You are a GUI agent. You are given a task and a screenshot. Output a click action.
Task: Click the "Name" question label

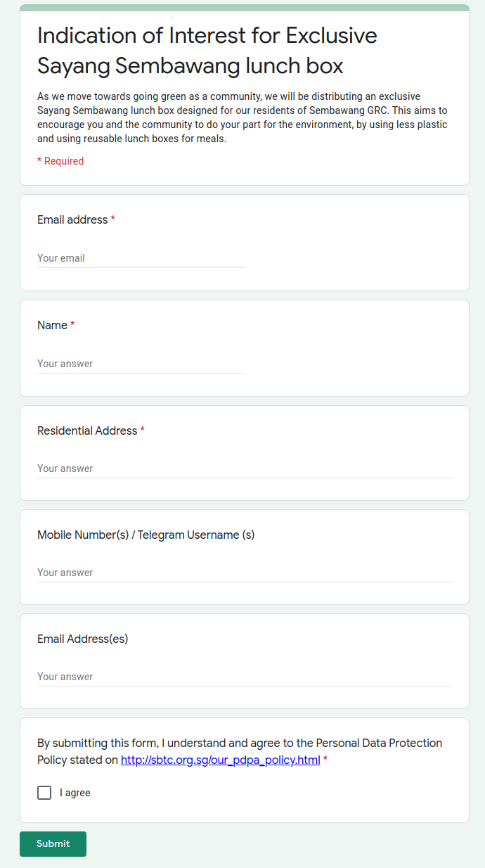[x=52, y=325]
